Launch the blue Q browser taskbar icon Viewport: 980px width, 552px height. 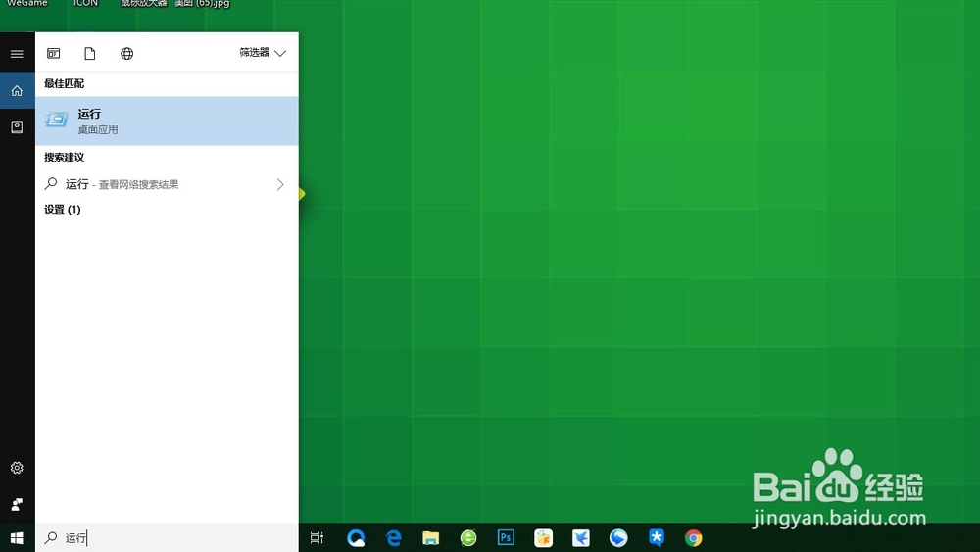[356, 537]
